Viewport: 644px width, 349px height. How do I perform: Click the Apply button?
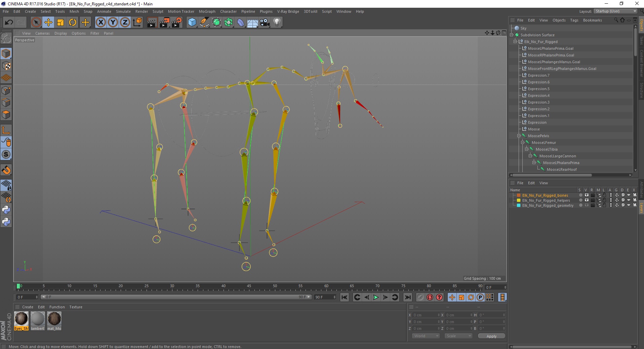[x=491, y=336]
